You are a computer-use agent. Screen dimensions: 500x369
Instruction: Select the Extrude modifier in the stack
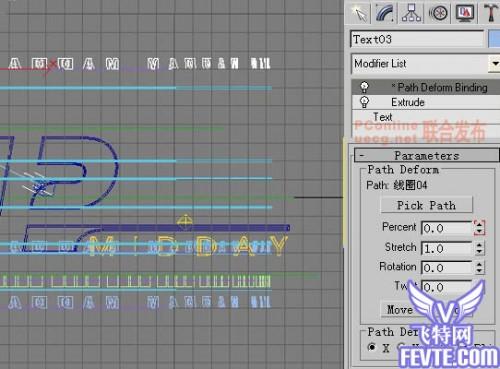pyautogui.click(x=426, y=102)
